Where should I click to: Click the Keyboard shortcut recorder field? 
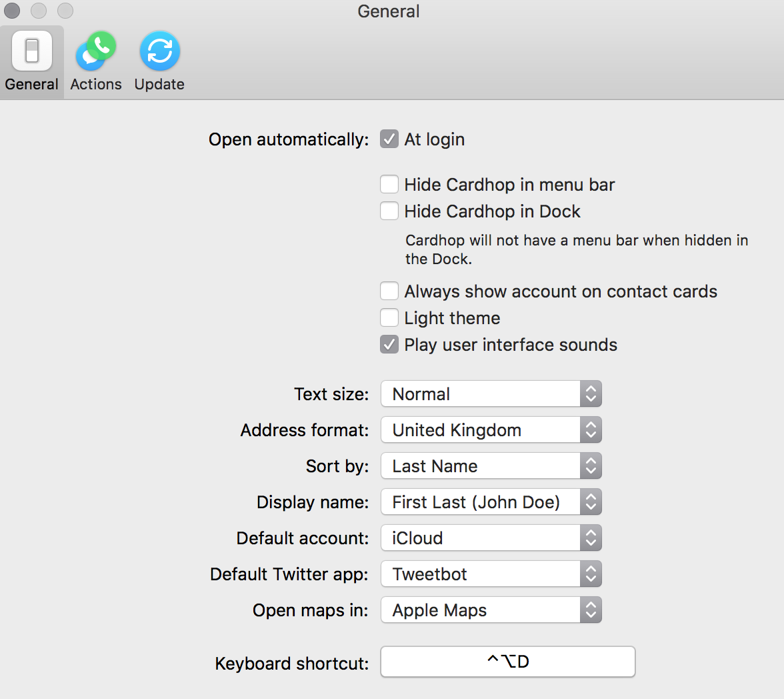[508, 662]
